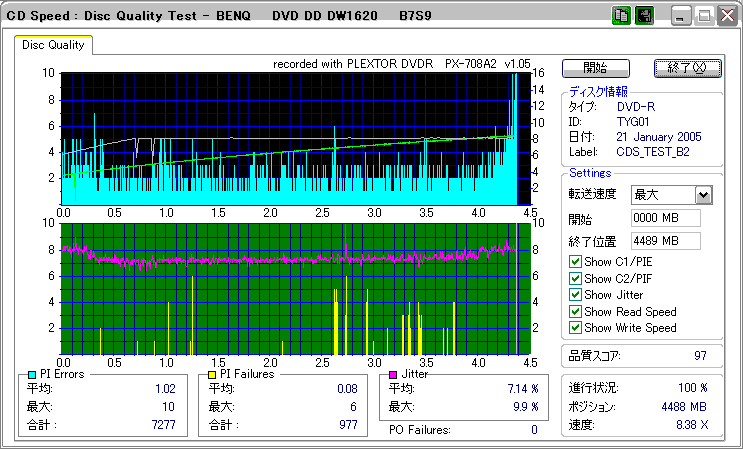This screenshot has width=743, height=449.
Task: Click the save floppy disk icon
Action: tap(645, 16)
